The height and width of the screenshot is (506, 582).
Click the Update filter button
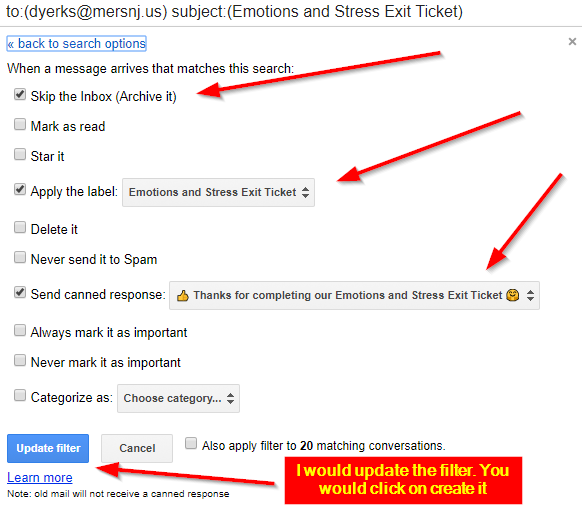(x=48, y=448)
